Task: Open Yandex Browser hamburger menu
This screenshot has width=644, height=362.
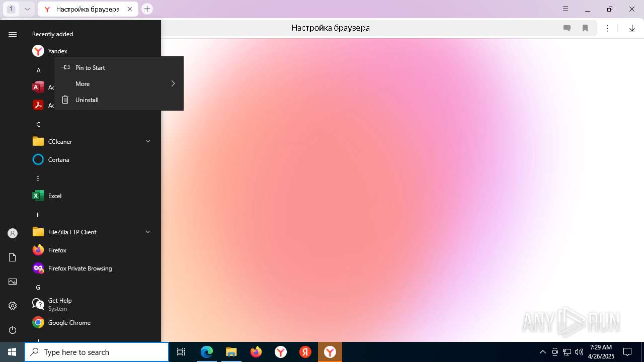Action: 566,9
